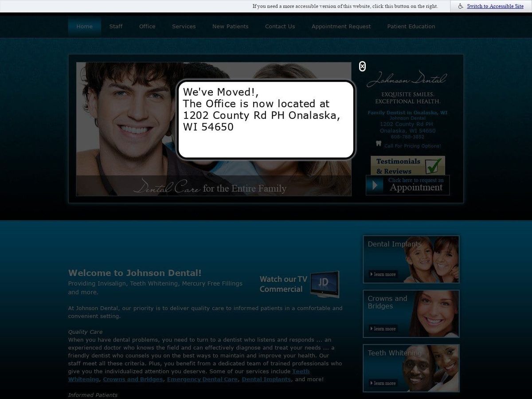Select Appointment Request in navigation

(x=341, y=27)
